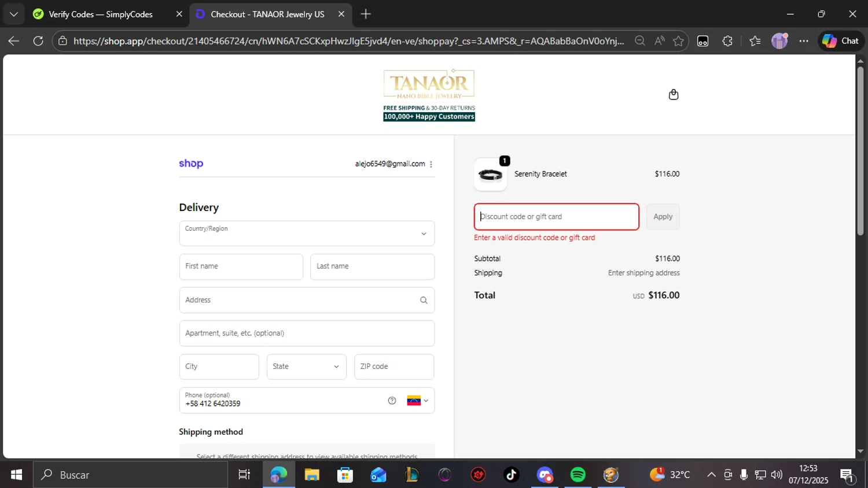The image size is (868, 488).
Task: Open the volume control icon
Action: [777, 475]
